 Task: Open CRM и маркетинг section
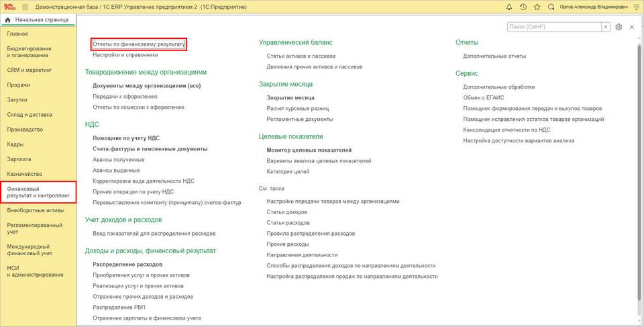point(30,71)
